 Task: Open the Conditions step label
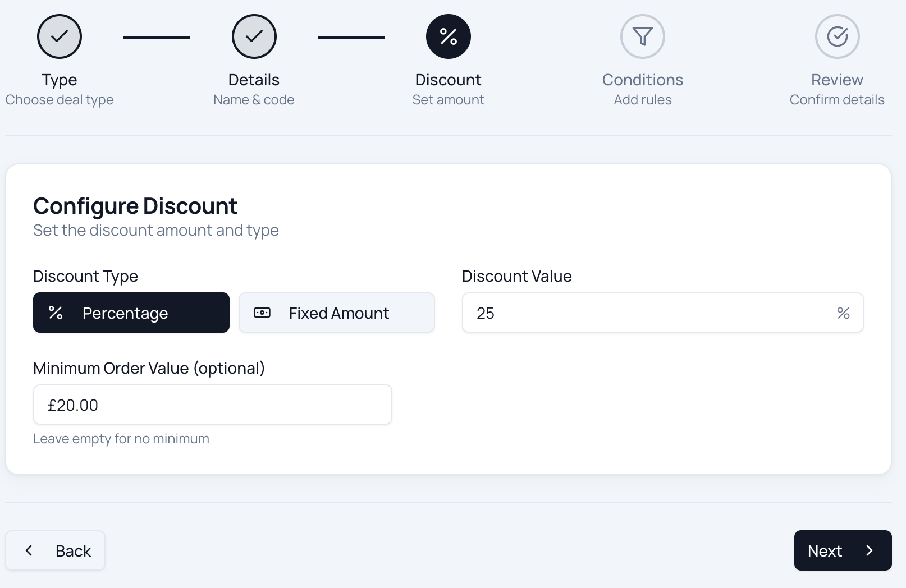click(643, 80)
